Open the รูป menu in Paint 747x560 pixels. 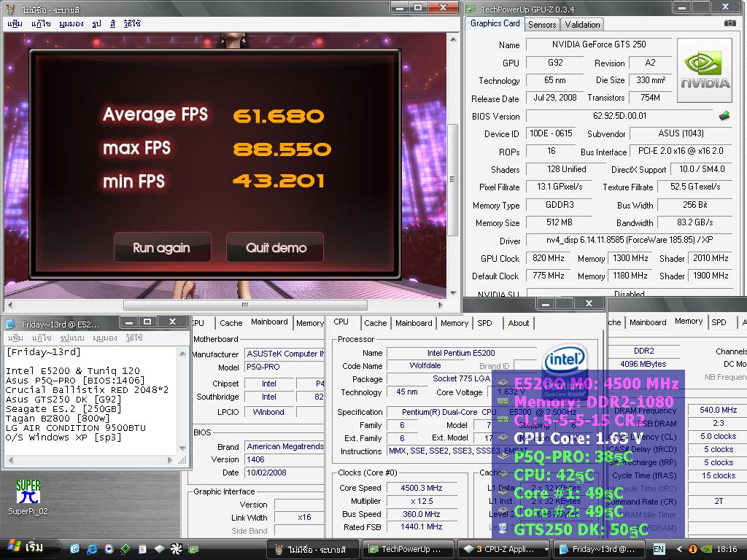pos(97,23)
